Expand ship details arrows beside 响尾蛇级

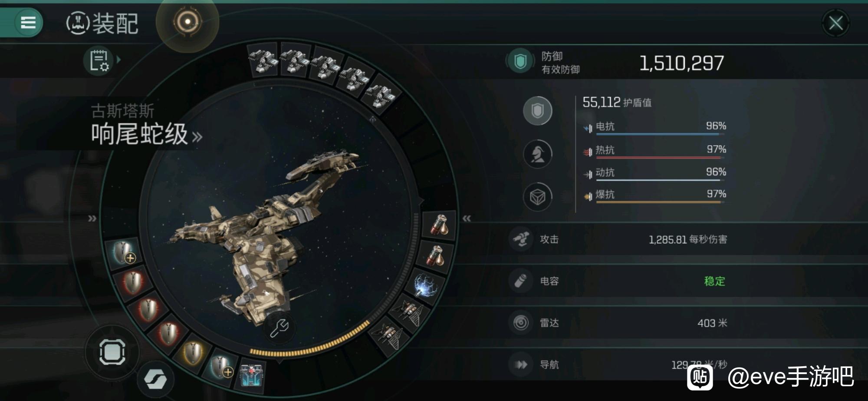197,137
